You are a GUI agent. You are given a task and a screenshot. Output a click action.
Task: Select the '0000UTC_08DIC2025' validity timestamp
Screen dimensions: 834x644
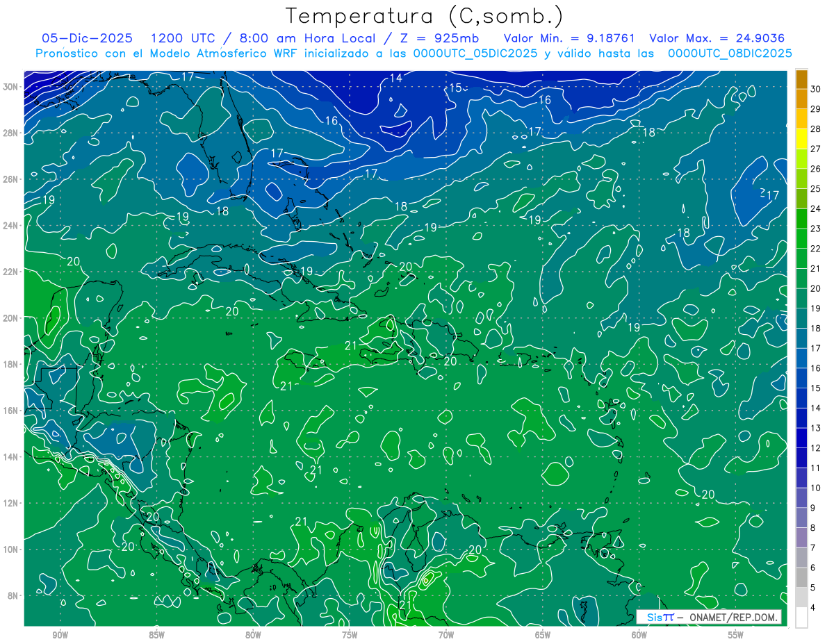(x=729, y=53)
